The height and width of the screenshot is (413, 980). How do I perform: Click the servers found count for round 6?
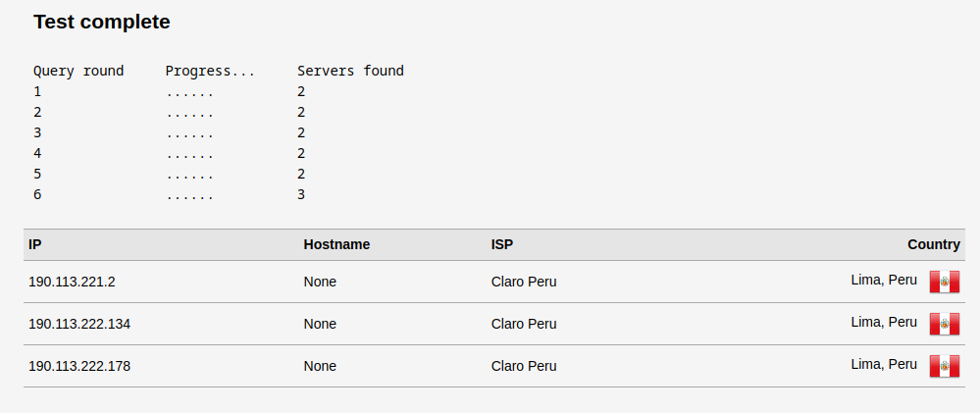pos(301,194)
